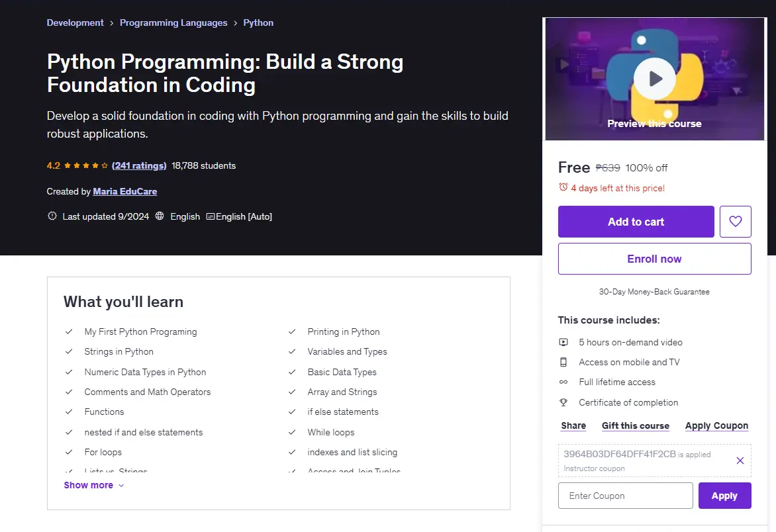Click checkmark beside Array and Strings
The image size is (776, 532).
pyautogui.click(x=292, y=392)
